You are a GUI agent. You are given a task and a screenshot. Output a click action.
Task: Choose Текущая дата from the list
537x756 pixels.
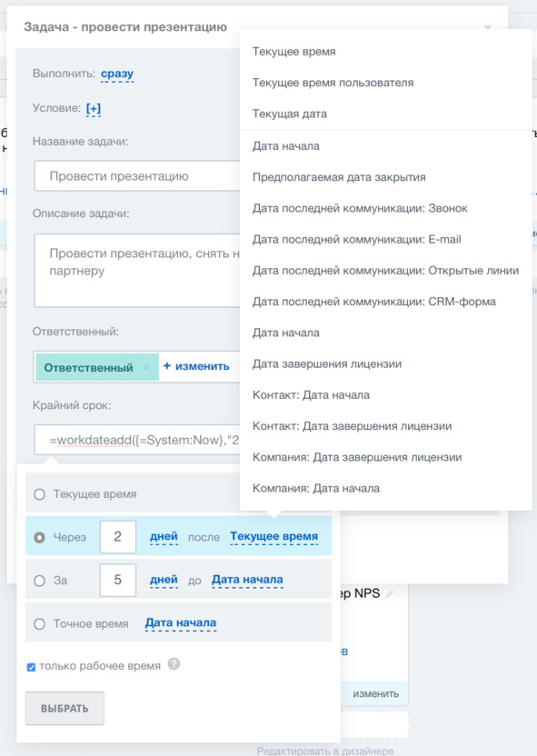pyautogui.click(x=290, y=114)
